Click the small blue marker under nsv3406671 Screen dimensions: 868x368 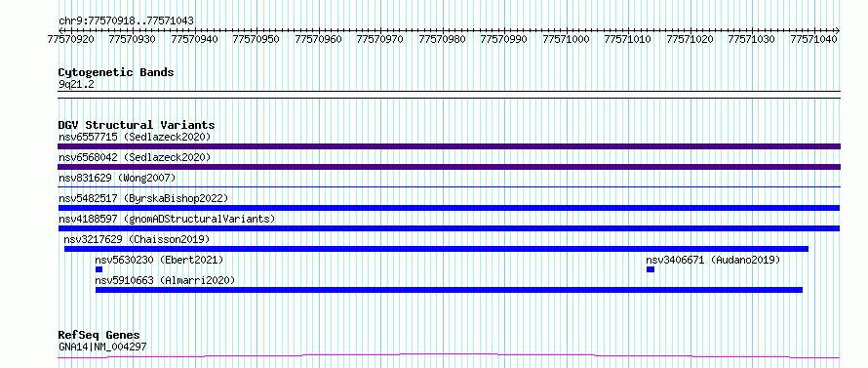pos(651,269)
